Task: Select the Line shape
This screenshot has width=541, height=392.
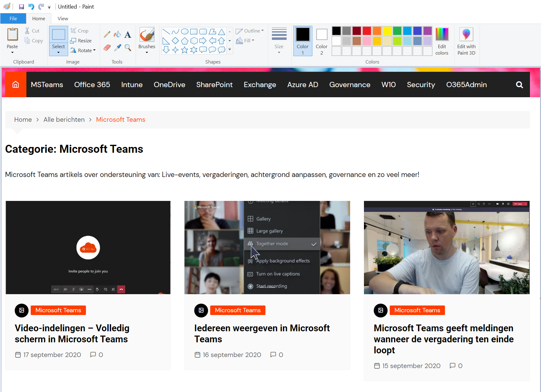Action: coord(166,31)
